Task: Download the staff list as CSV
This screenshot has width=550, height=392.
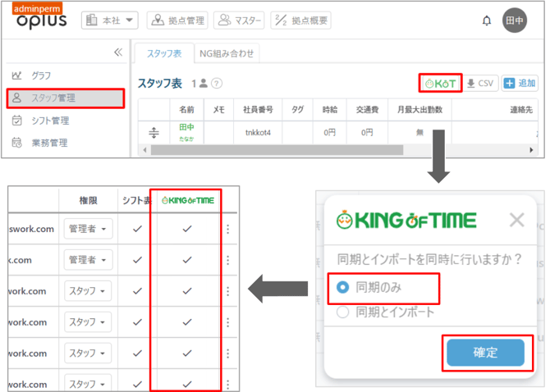Action: (480, 83)
